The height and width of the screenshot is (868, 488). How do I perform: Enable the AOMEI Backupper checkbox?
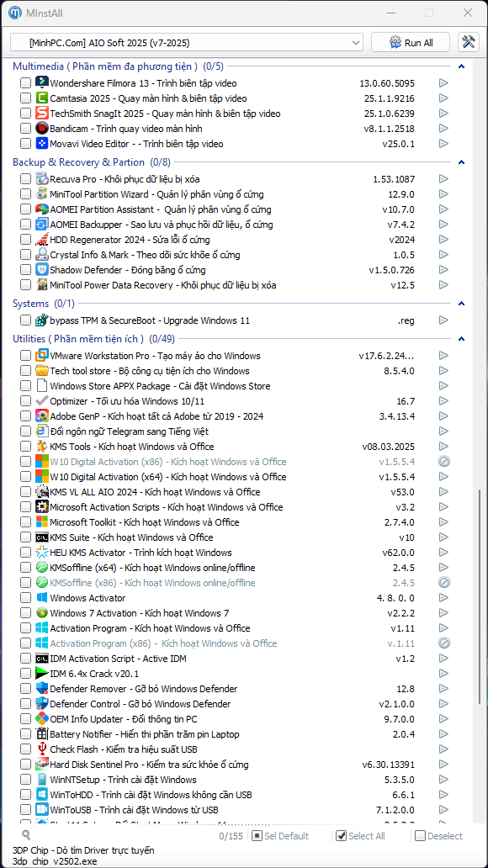pyautogui.click(x=25, y=225)
